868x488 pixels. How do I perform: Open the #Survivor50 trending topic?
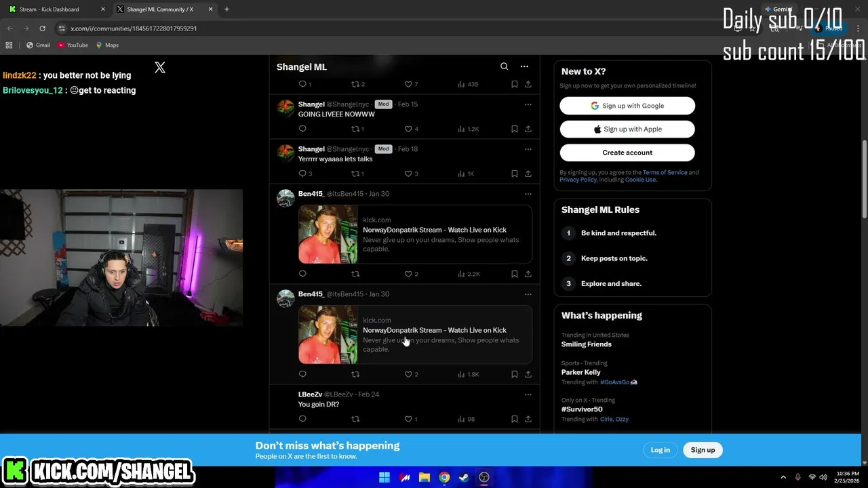pyautogui.click(x=582, y=409)
